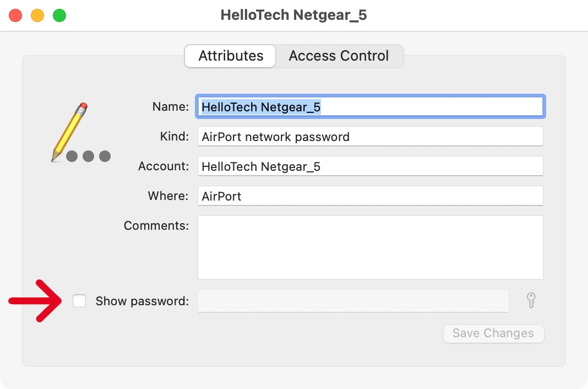This screenshot has width=588, height=389.
Task: Switch to the Access Control tab
Action: pos(339,56)
